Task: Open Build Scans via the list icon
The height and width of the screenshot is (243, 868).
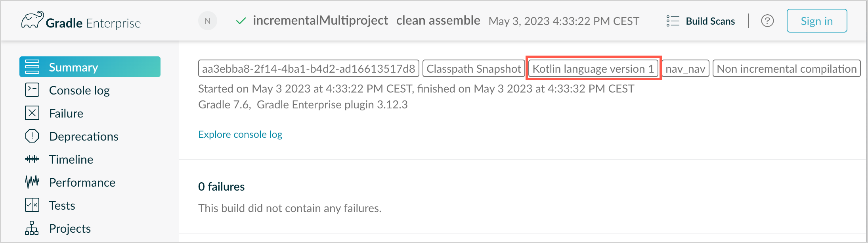Action: [673, 21]
